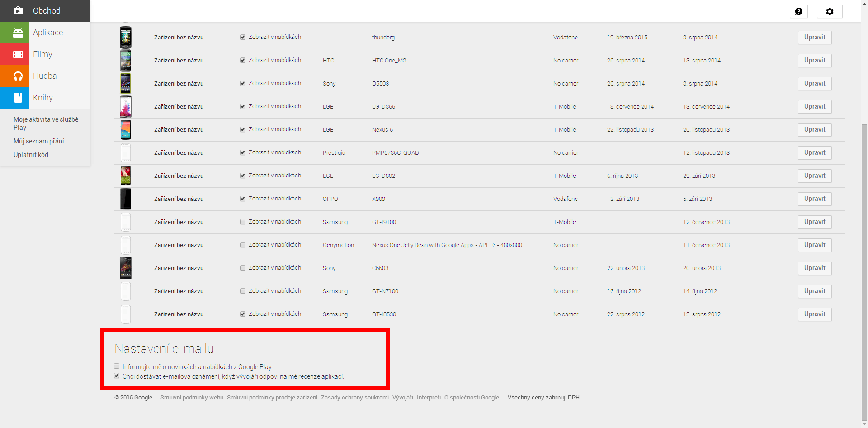Open the Vývojáři footer link

(x=403, y=398)
